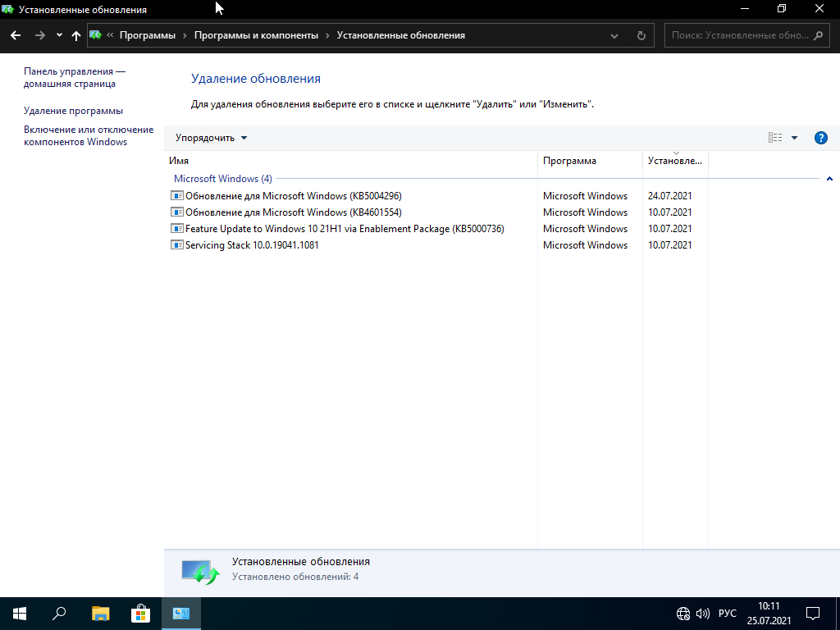Sort by 'Установлено' column header
Viewport: 840px width, 630px height.
[x=675, y=161]
